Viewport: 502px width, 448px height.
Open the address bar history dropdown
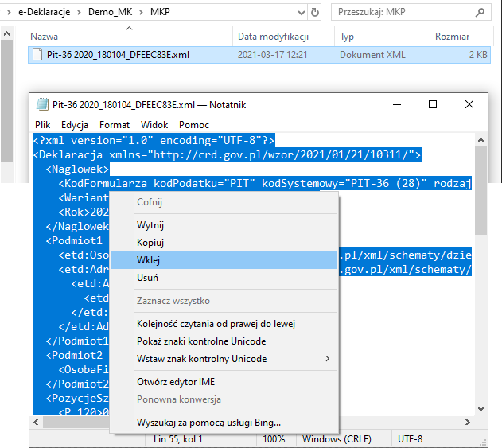[294, 13]
